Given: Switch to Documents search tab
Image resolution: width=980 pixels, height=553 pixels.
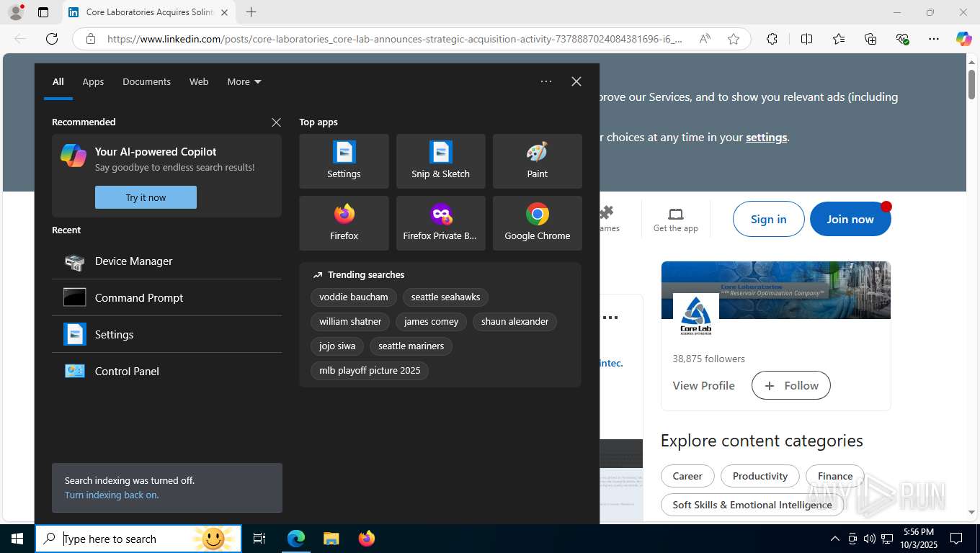Looking at the screenshot, I should pyautogui.click(x=146, y=81).
